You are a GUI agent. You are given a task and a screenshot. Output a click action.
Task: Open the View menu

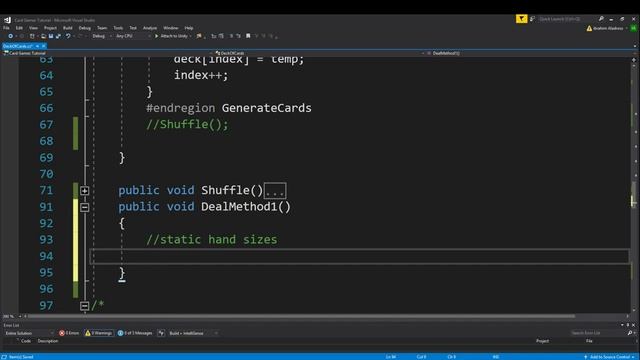coord(33,28)
